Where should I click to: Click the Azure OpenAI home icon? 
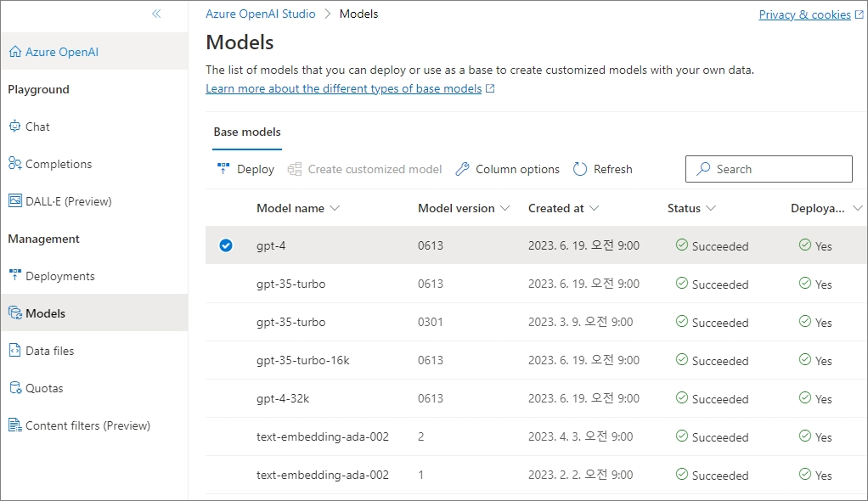pyautogui.click(x=15, y=52)
